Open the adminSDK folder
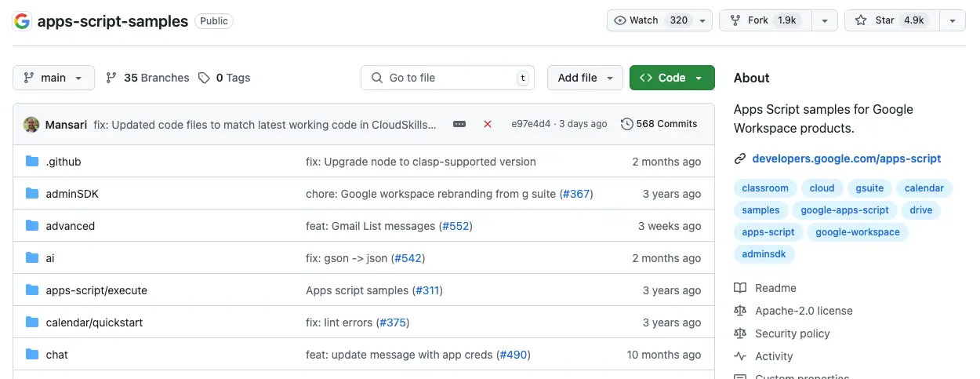Screen dimensions: 980x379 72,194
